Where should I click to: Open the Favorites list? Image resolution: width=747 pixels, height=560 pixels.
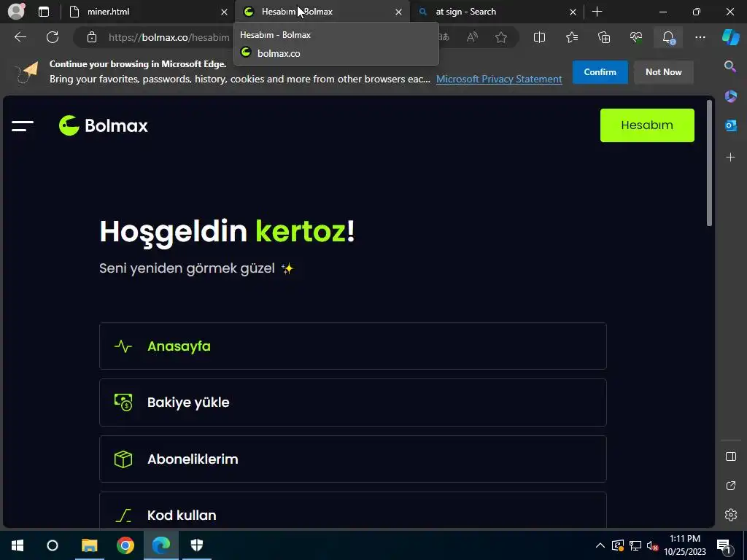point(572,37)
